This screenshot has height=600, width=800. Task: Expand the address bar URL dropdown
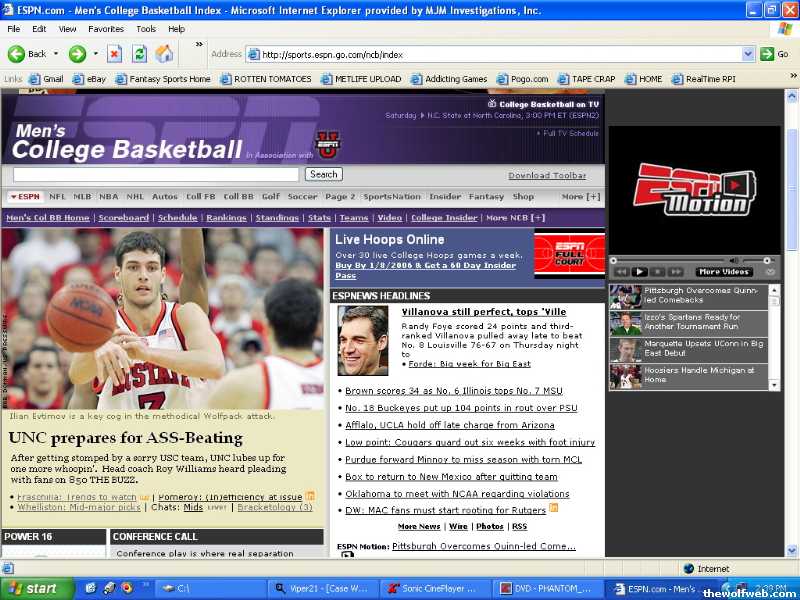coord(748,54)
